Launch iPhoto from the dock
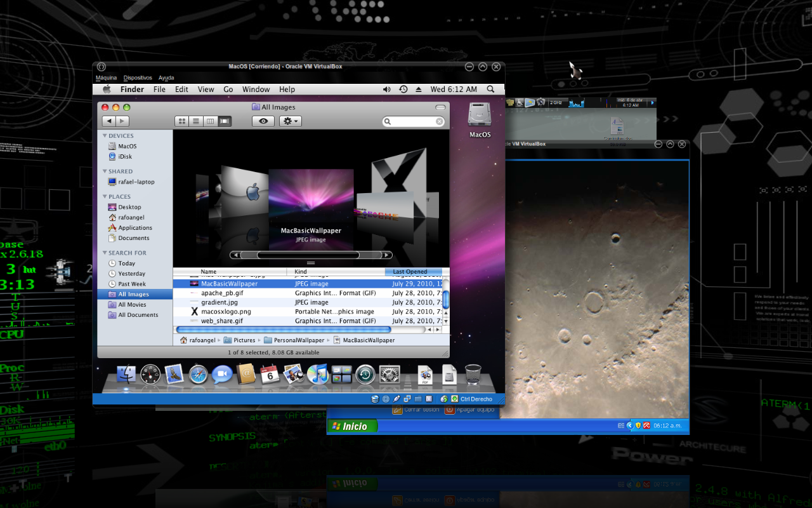Screen dimensions: 812x508 click(293, 375)
